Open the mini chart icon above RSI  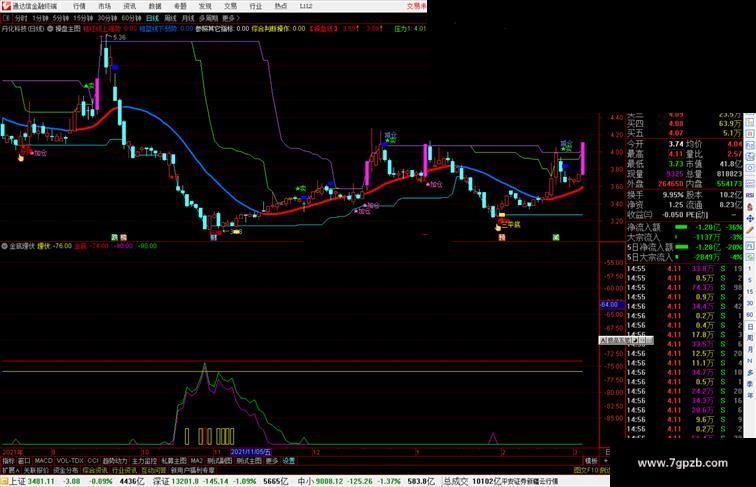750,183
